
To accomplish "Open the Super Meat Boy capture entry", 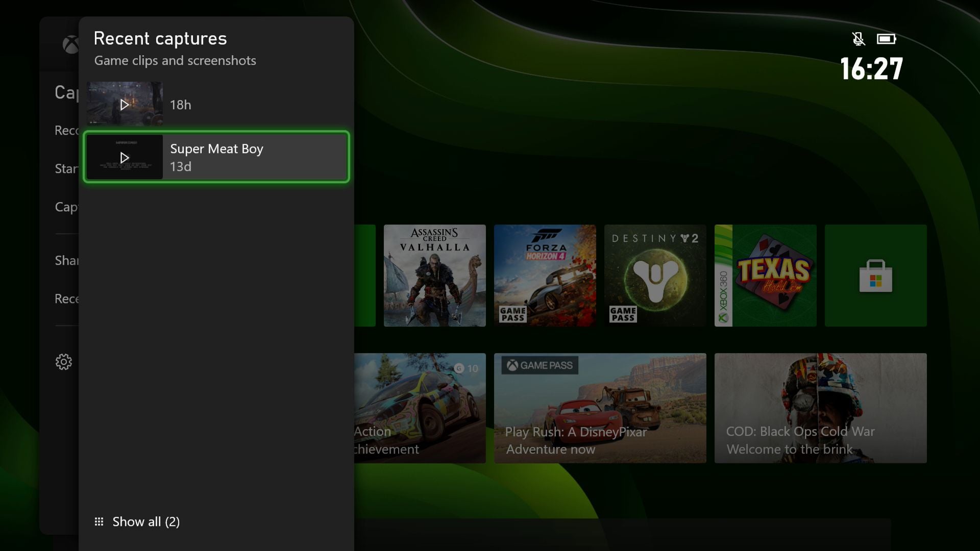I will (216, 157).
